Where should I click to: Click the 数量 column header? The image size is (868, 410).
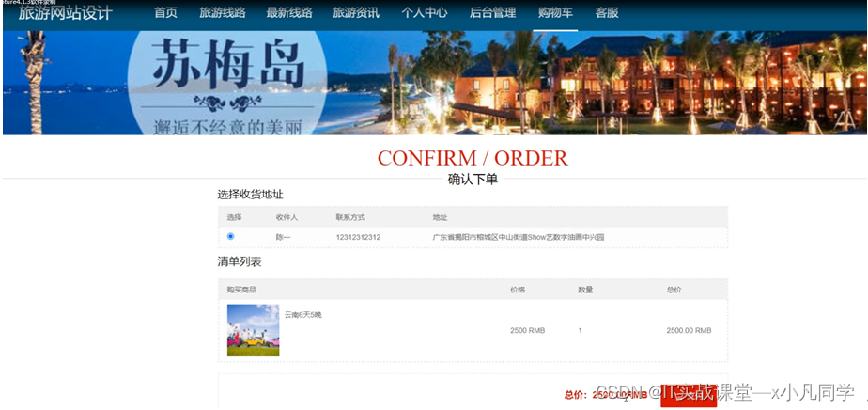[x=585, y=290]
